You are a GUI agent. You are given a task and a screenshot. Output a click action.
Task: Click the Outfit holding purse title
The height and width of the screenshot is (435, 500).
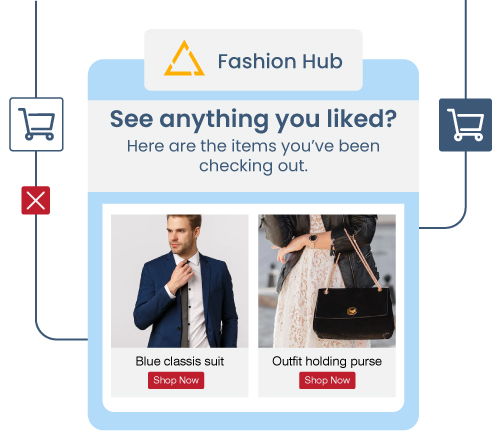pos(327,361)
